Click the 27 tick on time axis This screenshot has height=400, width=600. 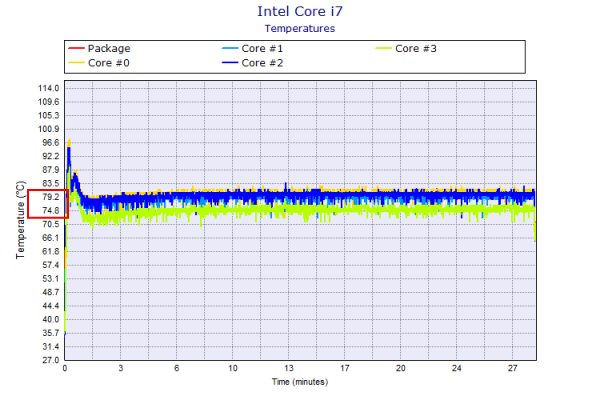coord(512,368)
